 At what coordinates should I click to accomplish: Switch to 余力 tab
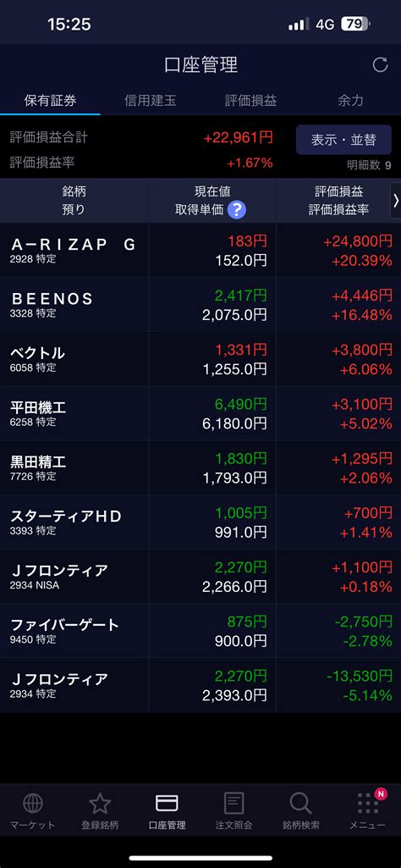coord(351,101)
